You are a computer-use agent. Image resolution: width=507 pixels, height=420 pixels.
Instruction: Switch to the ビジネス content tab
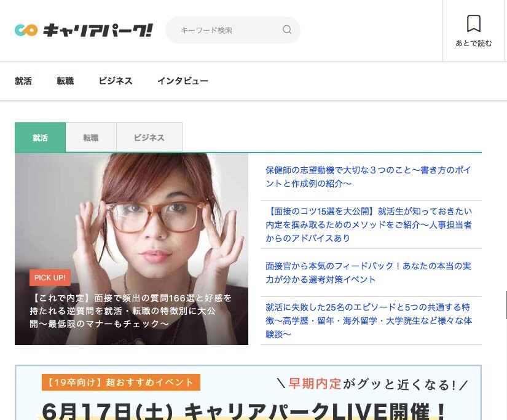[x=149, y=138]
